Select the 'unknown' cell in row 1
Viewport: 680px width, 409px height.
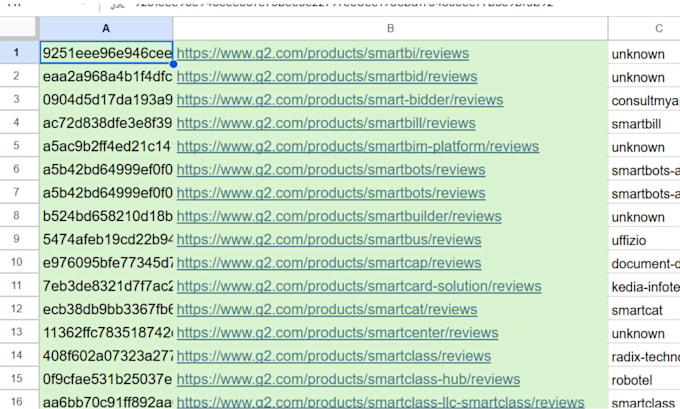tap(644, 53)
